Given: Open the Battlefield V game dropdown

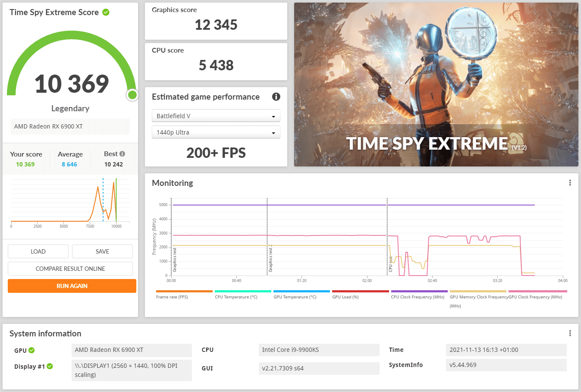Looking at the screenshot, I should tap(216, 116).
